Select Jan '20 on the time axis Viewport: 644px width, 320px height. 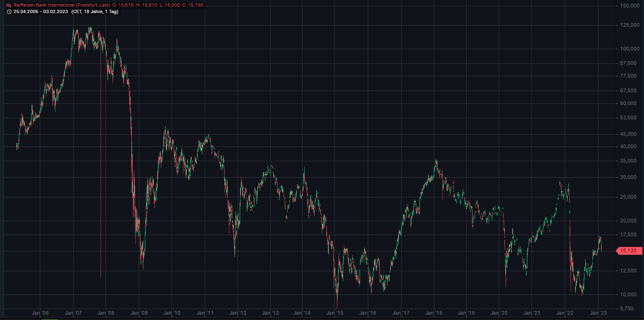click(499, 313)
